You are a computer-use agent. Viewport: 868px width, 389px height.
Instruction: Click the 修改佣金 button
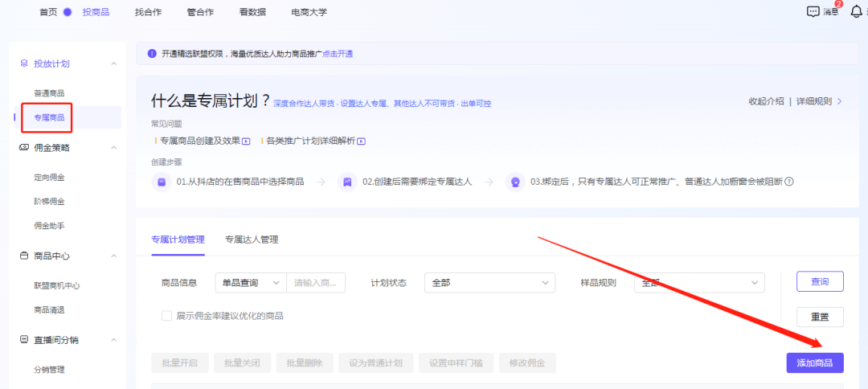coord(527,363)
